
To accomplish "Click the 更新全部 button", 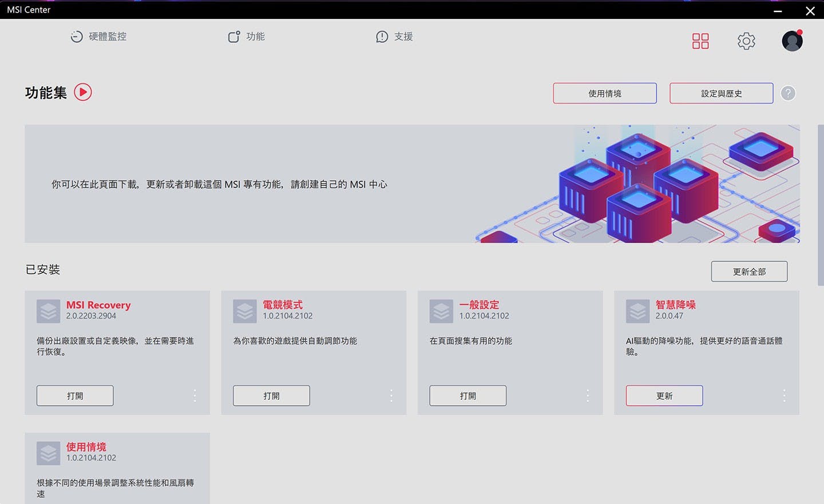I will (x=749, y=271).
